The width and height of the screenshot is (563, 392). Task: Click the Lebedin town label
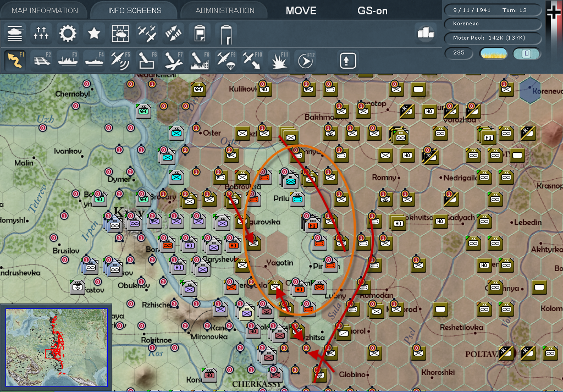527,223
